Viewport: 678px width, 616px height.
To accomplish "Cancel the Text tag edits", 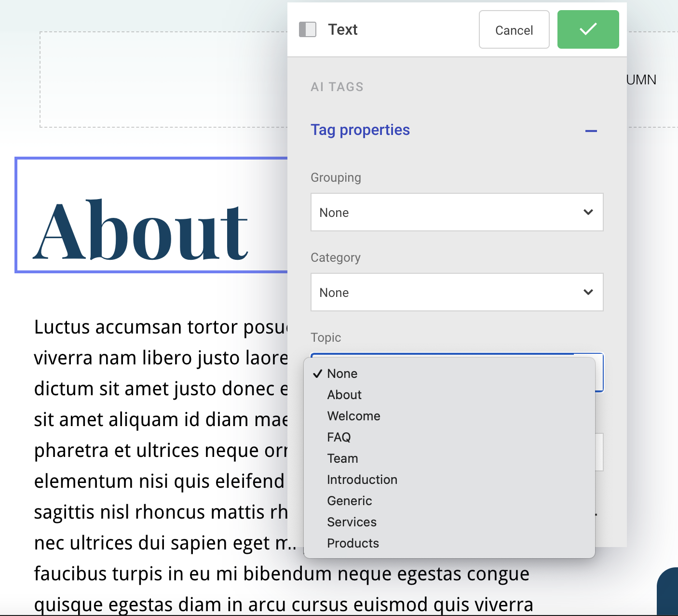I will [x=514, y=29].
